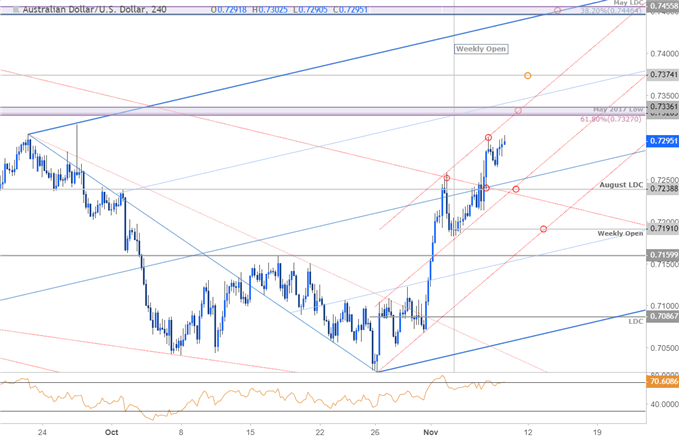Click the 0.71599 price label
Viewport: 679px width, 436px height.
[x=663, y=255]
